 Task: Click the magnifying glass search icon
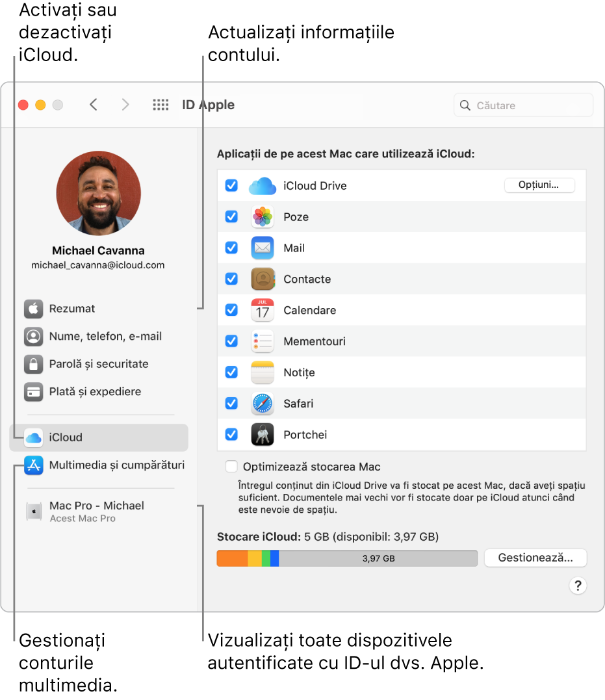[465, 105]
